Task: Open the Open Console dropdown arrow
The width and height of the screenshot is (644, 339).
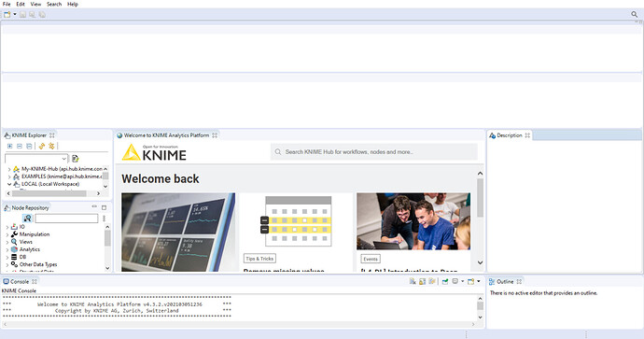Action: click(479, 281)
